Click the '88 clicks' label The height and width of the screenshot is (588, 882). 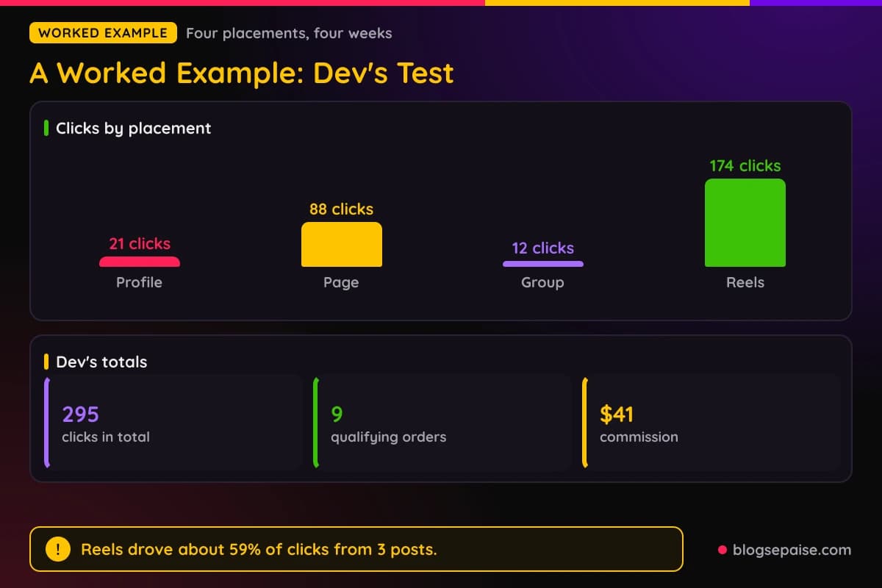pyautogui.click(x=342, y=209)
